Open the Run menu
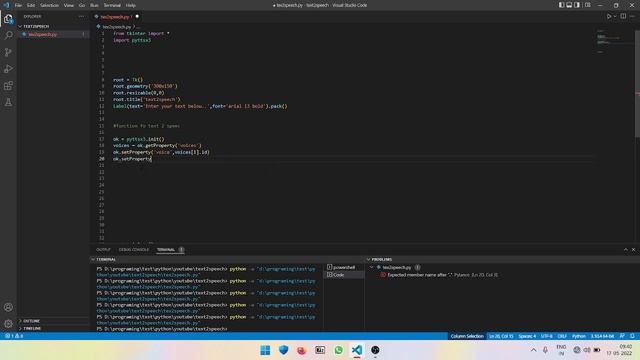Image resolution: width=640 pixels, height=360 pixels. coord(94,5)
